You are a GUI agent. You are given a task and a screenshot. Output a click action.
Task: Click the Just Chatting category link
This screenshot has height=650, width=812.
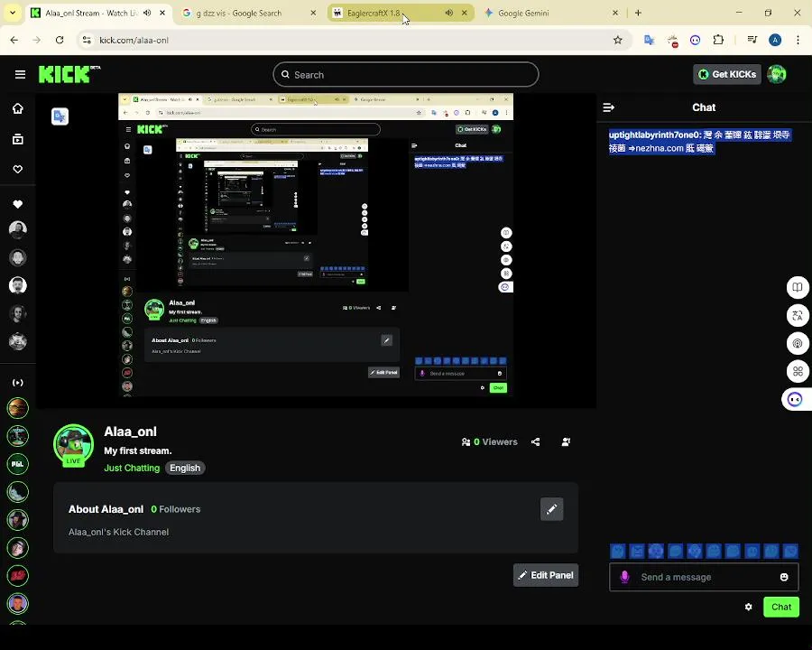[x=132, y=468]
